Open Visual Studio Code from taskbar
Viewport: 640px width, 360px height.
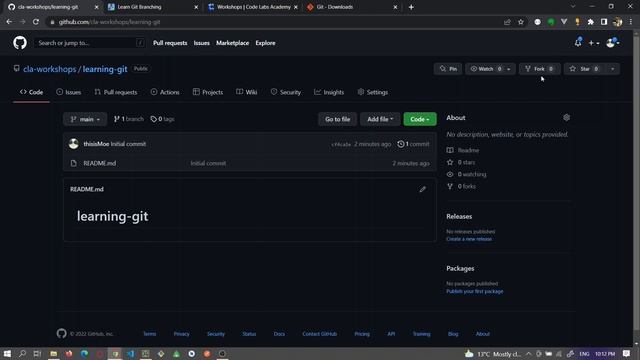click(131, 353)
